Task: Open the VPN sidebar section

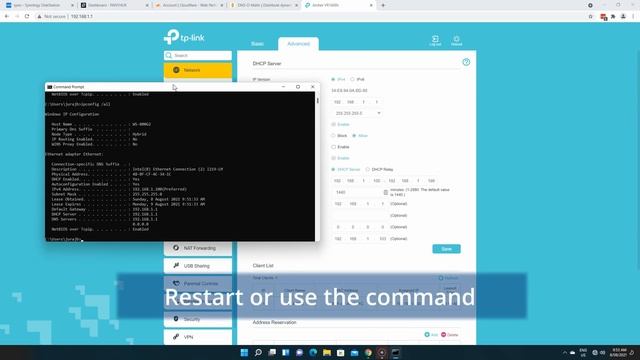Action: (198, 337)
